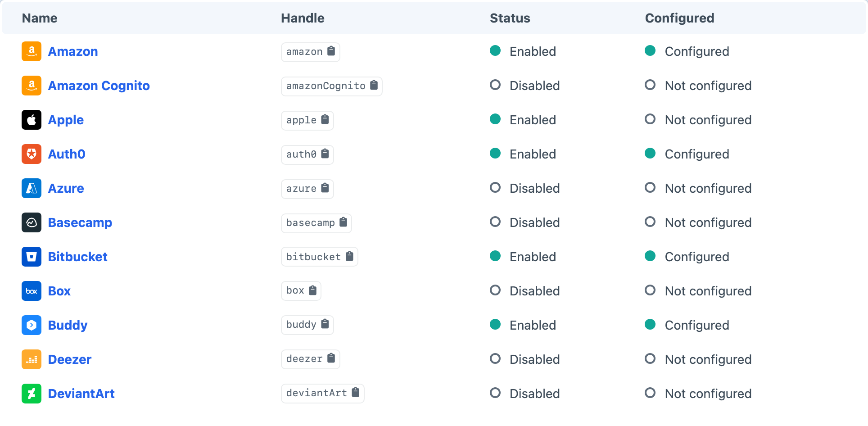
Task: Click Configured text in Amazon row
Action: (x=697, y=51)
